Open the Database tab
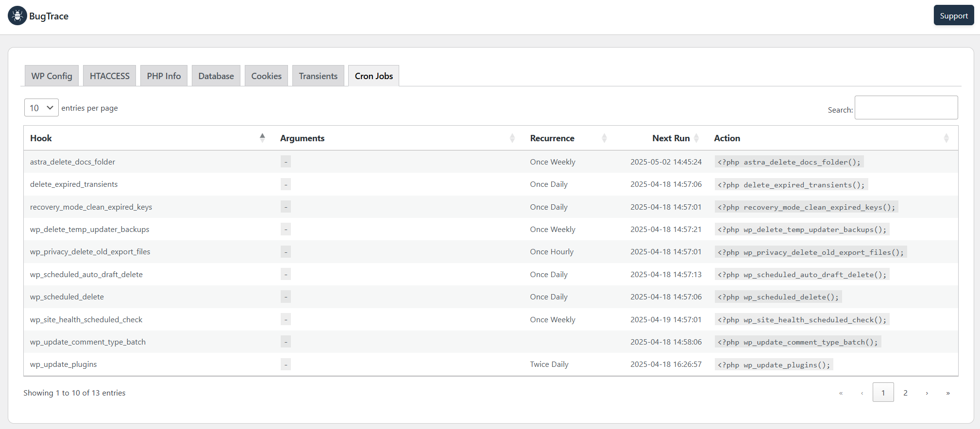Screen dimensions: 980x429 (216, 76)
